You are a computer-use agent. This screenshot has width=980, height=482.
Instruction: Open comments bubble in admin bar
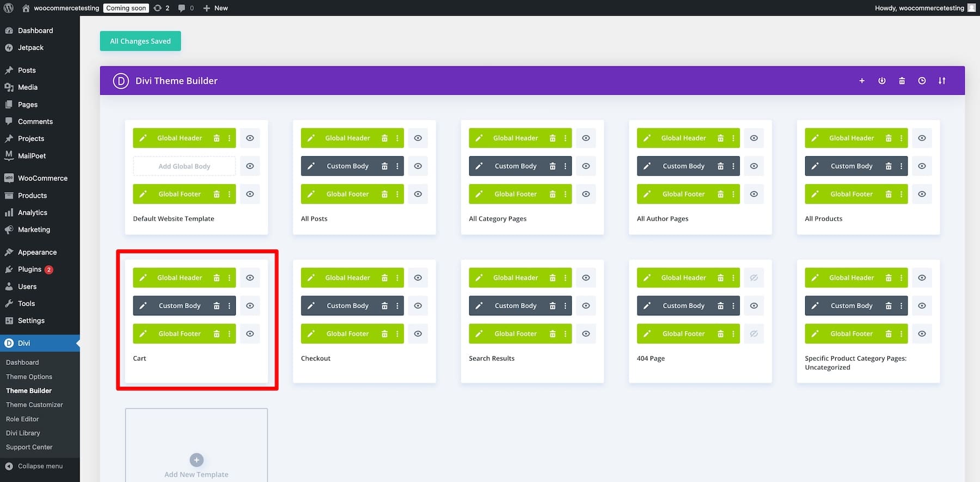coord(186,8)
